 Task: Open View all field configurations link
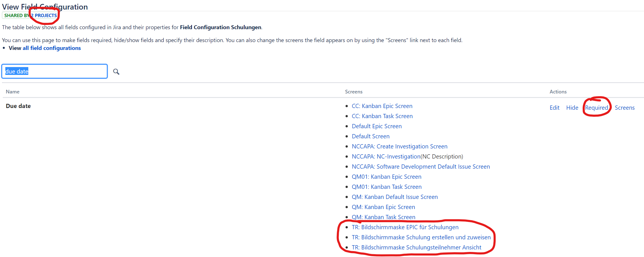click(45, 48)
